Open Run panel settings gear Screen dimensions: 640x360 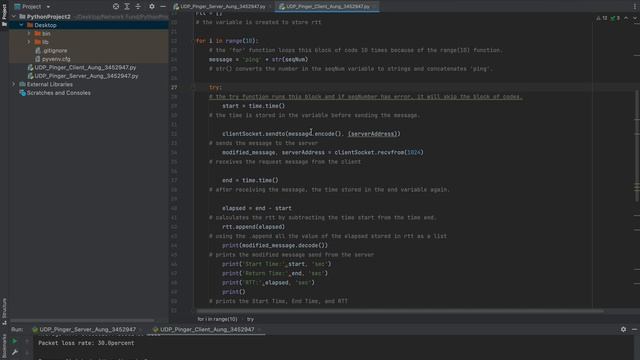[623, 329]
